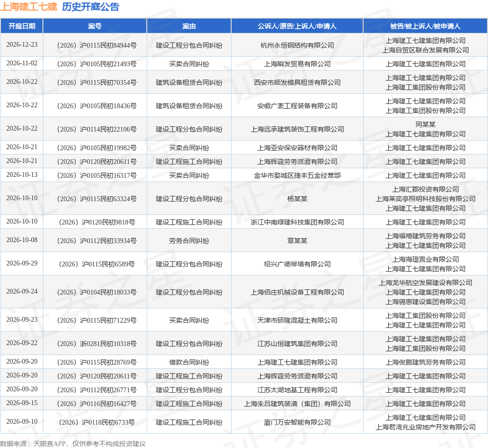This screenshot has height=448, width=488.
Task: Open 借款合同纠纷 case cause cell
Action: (189, 362)
